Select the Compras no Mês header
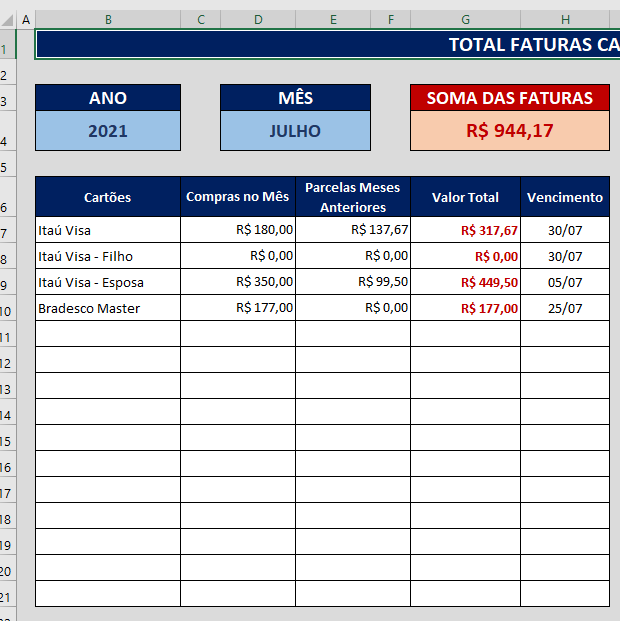 tap(237, 197)
